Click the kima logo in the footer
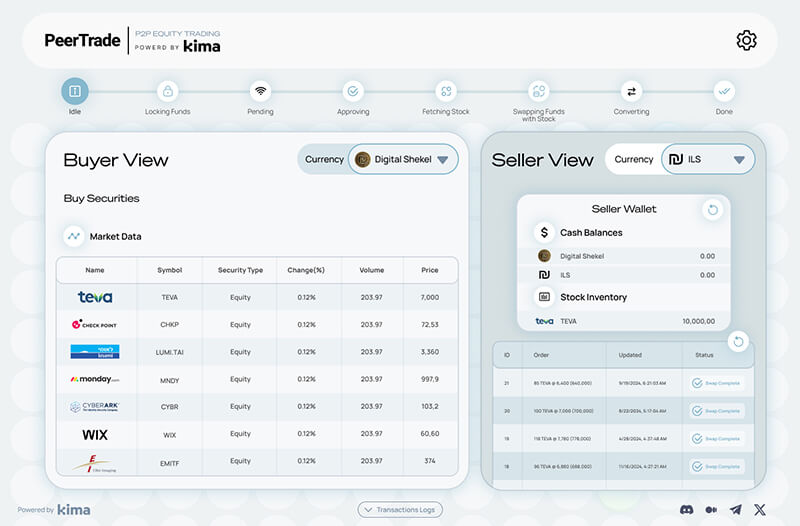Viewport: 800px width, 526px height. tap(73, 510)
